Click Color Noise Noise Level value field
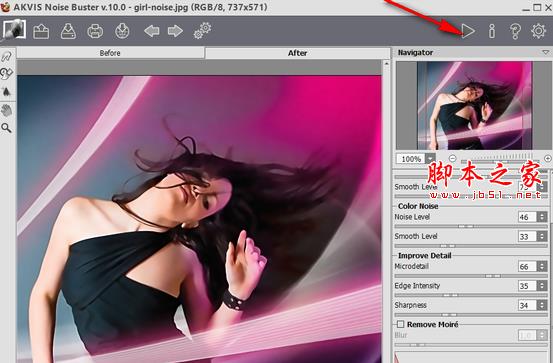Screen dimensions: 553x363 [527, 217]
